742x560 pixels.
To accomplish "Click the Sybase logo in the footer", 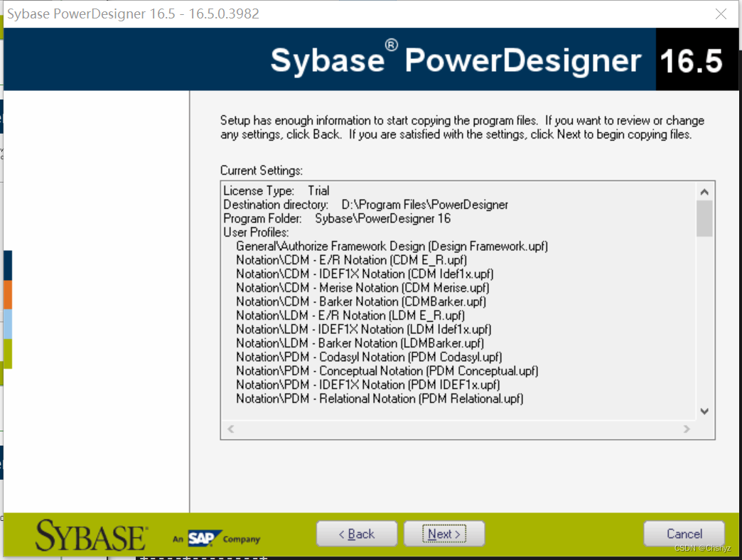I will point(92,535).
